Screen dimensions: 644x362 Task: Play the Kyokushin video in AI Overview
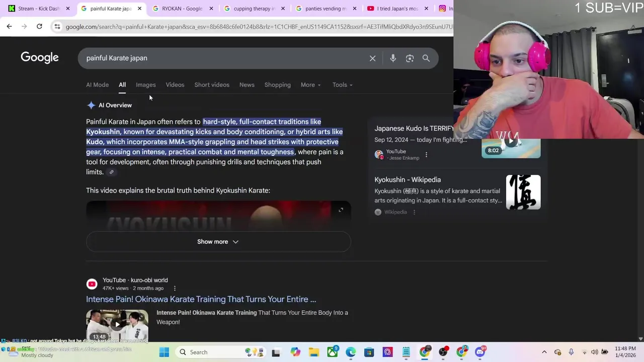coord(218,216)
